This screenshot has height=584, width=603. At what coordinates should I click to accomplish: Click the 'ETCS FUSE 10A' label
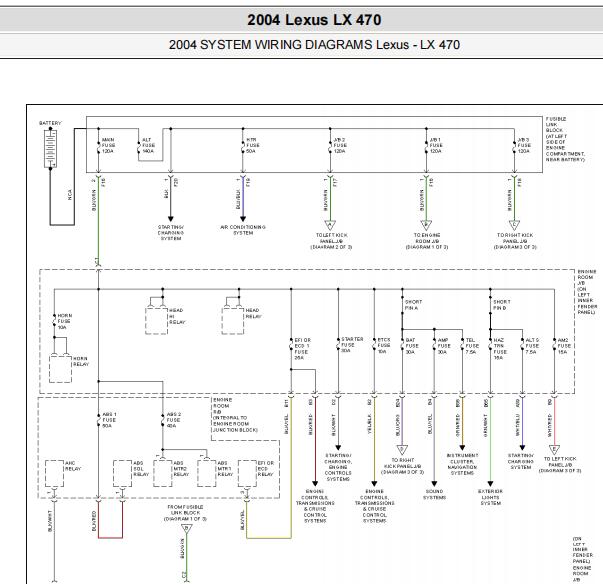click(384, 346)
